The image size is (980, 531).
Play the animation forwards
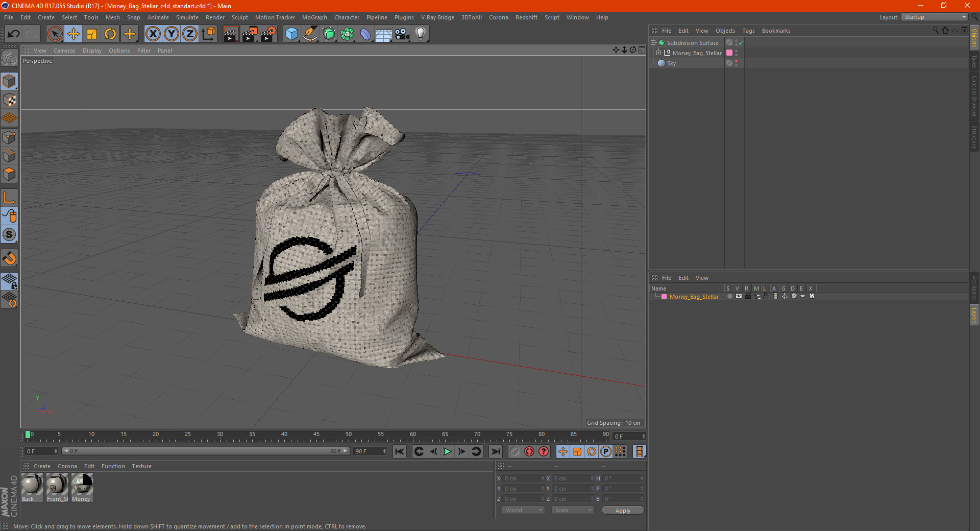(x=447, y=451)
